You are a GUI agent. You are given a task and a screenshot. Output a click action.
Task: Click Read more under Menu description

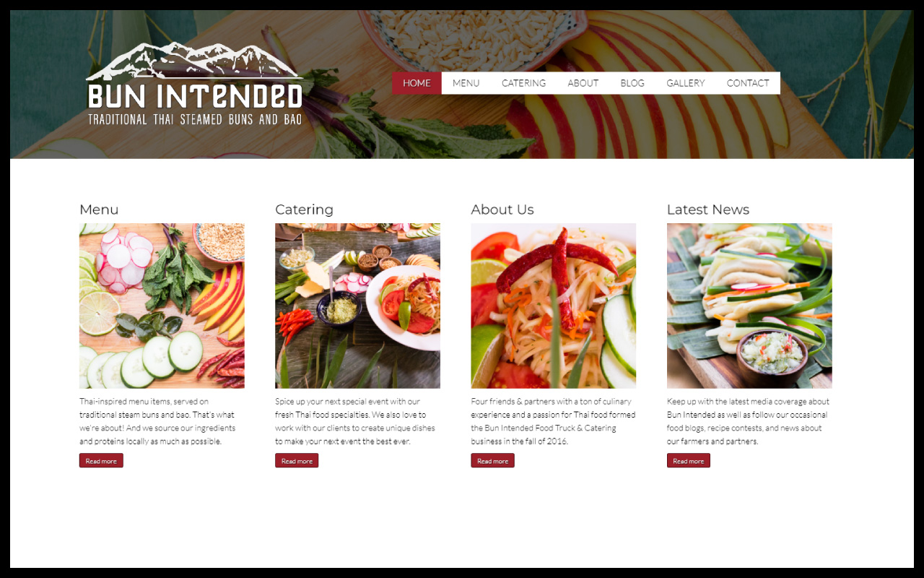pos(101,461)
